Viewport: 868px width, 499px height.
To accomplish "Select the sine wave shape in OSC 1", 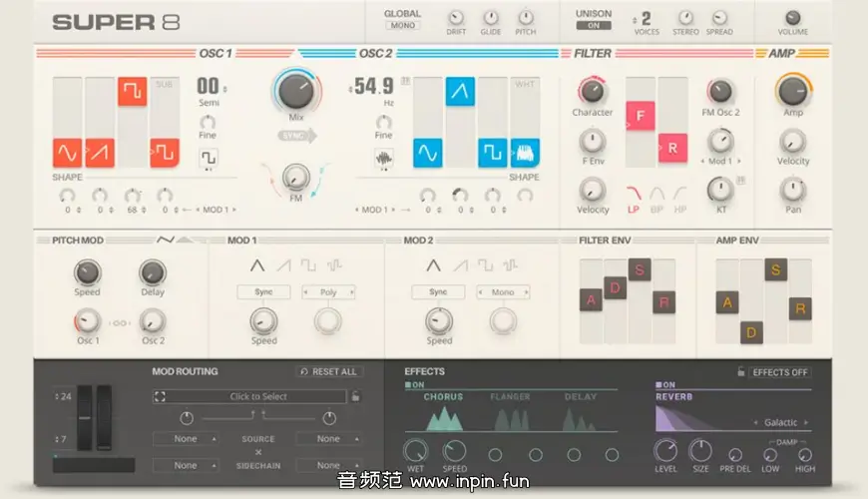I will 67,153.
